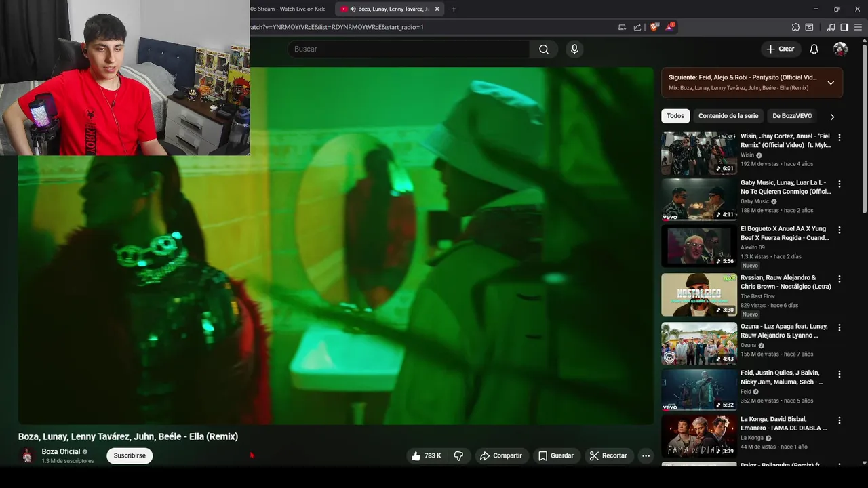Click video title Ella (Remix)

pos(128,436)
